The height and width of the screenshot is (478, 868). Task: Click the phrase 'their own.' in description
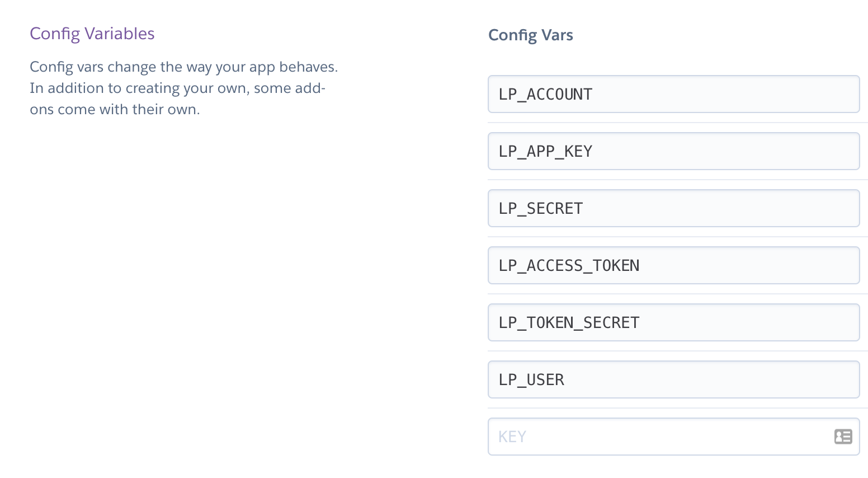pos(166,109)
